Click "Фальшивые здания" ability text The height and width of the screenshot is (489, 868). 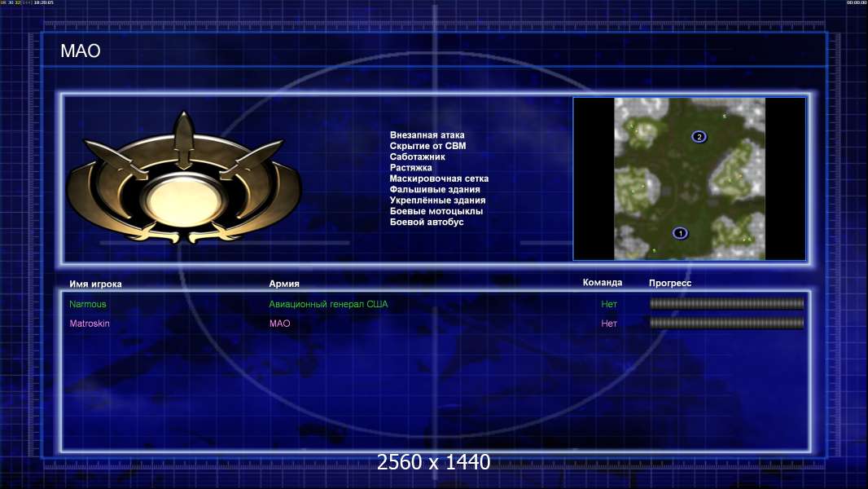click(435, 189)
